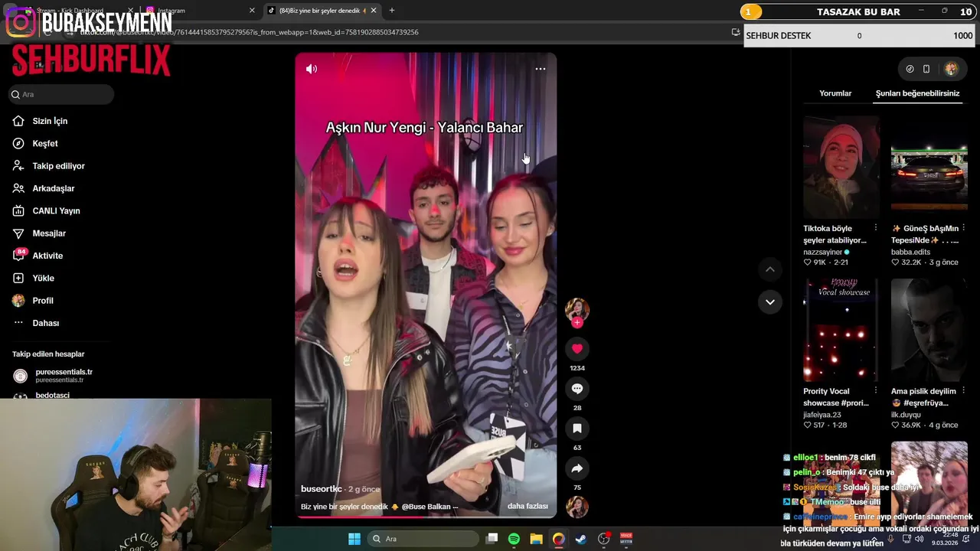
Task: Open a new browser tab
Action: (x=392, y=11)
